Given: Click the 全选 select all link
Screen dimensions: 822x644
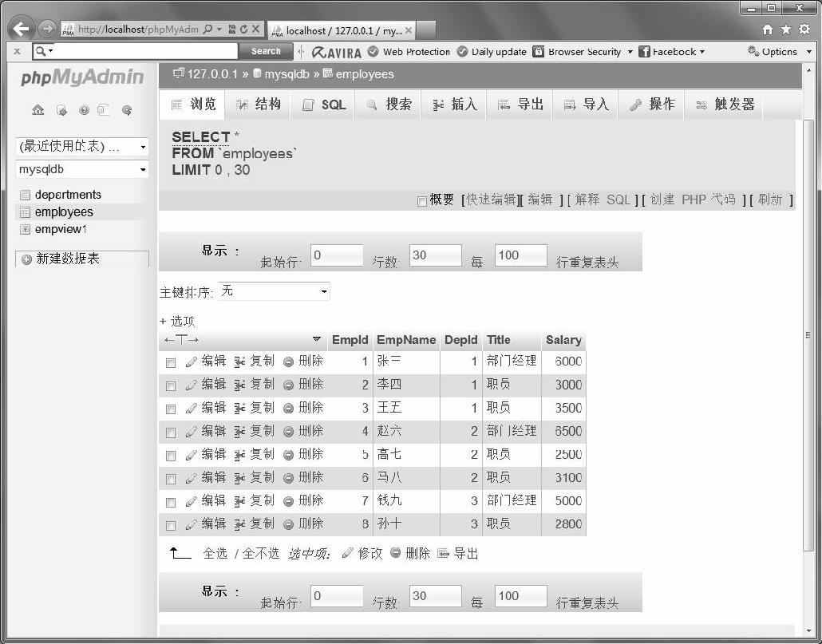Looking at the screenshot, I should coord(215,554).
